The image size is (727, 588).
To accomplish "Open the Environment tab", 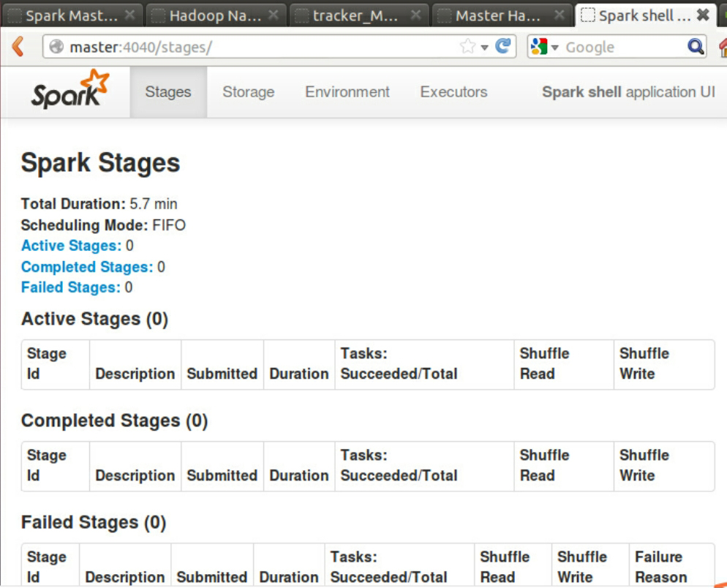I will [x=347, y=92].
